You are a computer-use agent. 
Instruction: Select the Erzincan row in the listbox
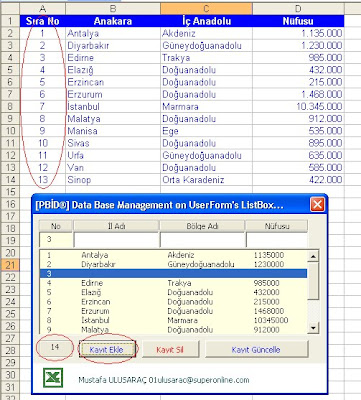pyautogui.click(x=173, y=302)
